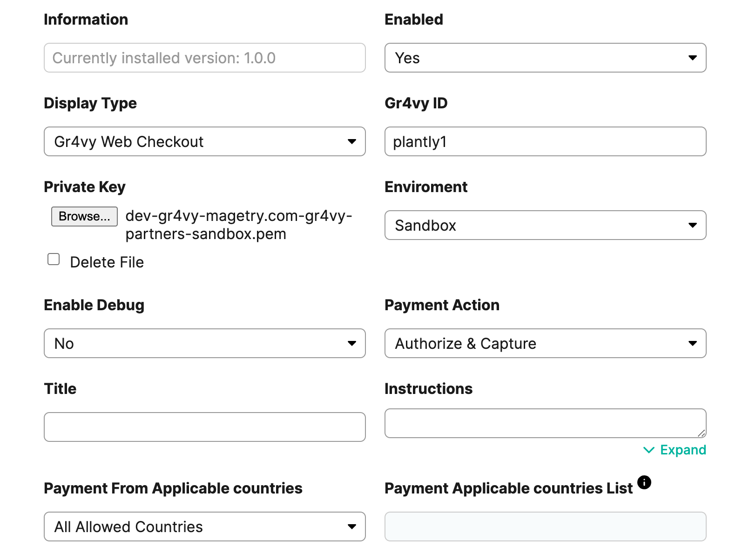Image resolution: width=756 pixels, height=560 pixels.
Task: Click inside the empty Title field
Action: pyautogui.click(x=205, y=427)
